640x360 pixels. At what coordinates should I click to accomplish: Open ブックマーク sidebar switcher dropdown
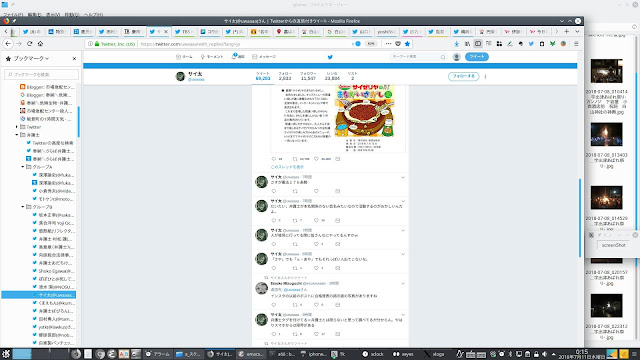[31, 59]
